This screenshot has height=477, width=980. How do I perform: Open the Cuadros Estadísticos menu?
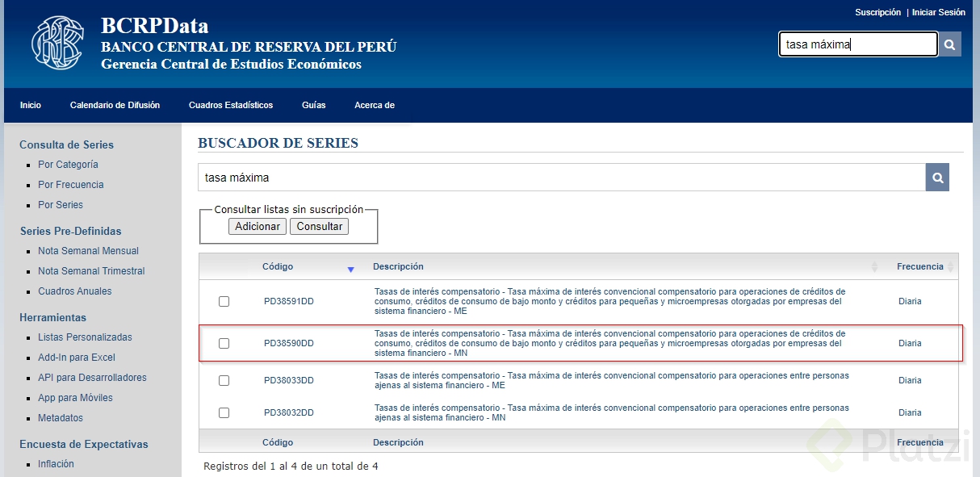232,105
